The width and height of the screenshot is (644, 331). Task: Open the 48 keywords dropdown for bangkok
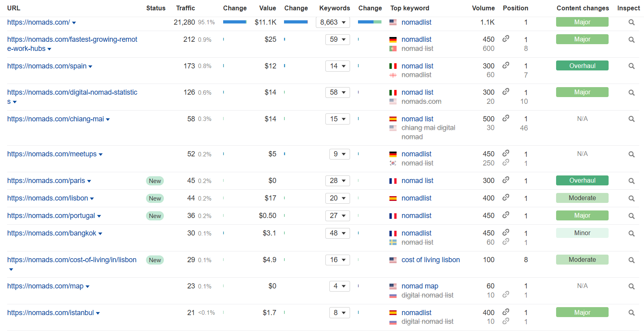tap(338, 233)
